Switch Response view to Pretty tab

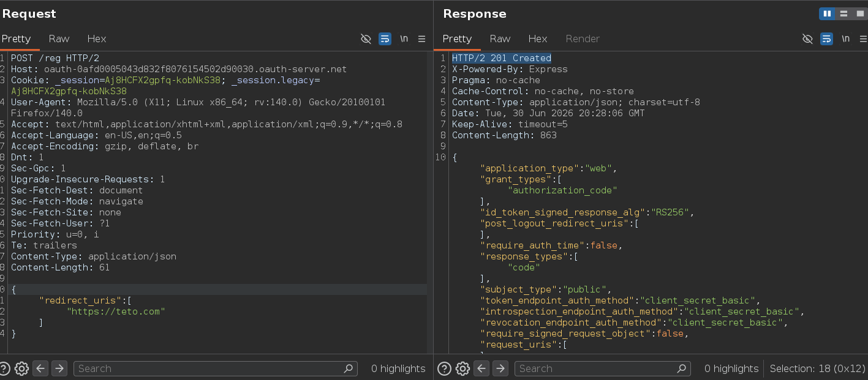[x=458, y=39]
